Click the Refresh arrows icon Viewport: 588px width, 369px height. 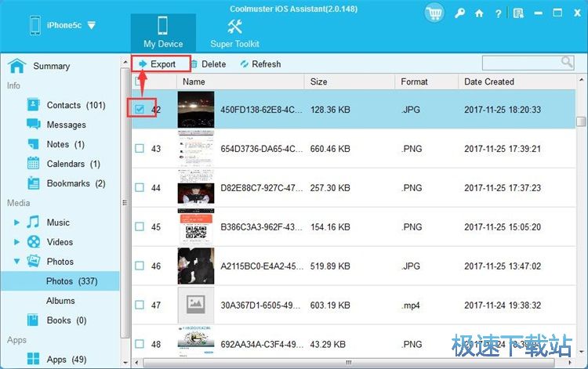coord(245,64)
